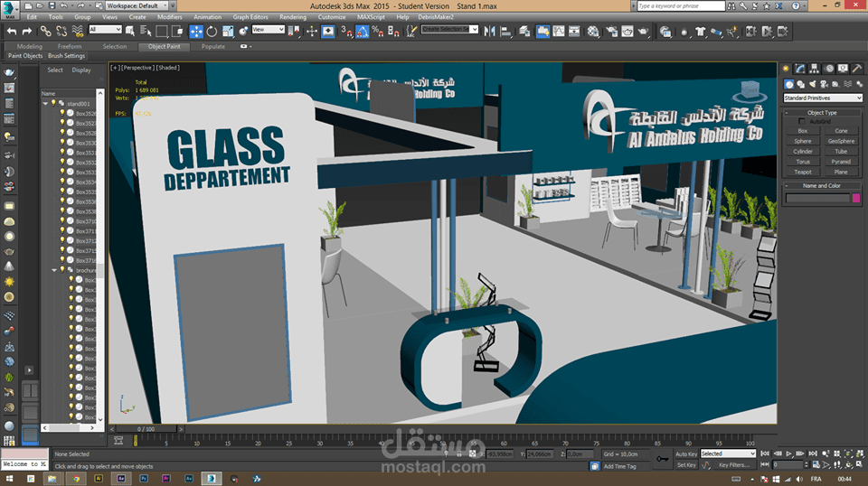Click the Align tool icon
The image size is (868, 486).
[x=505, y=32]
